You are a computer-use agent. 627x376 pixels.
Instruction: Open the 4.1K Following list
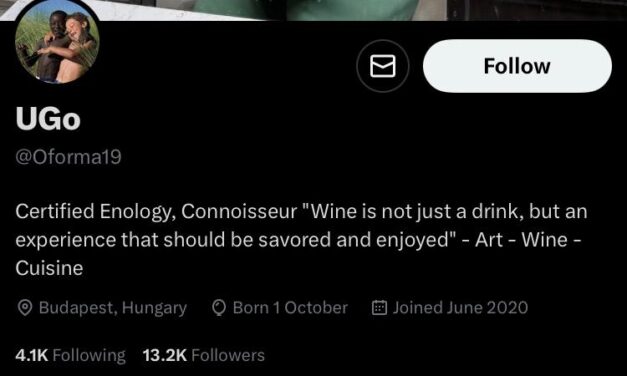(70, 355)
